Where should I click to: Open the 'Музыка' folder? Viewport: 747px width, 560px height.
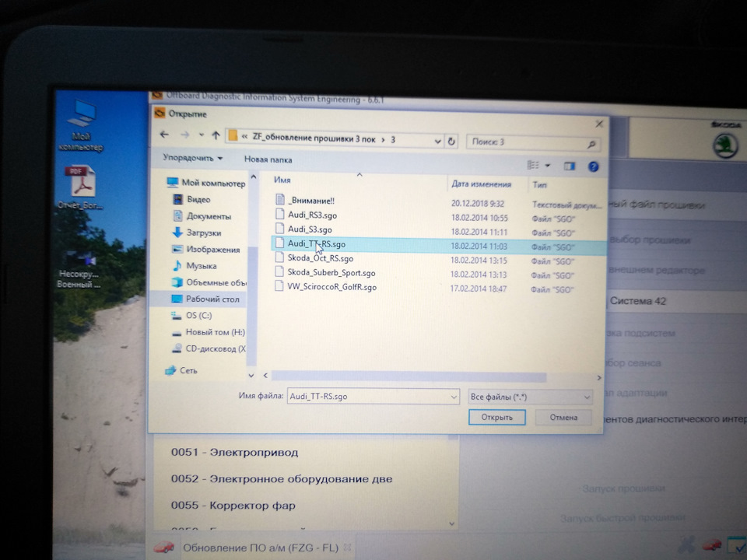195,266
